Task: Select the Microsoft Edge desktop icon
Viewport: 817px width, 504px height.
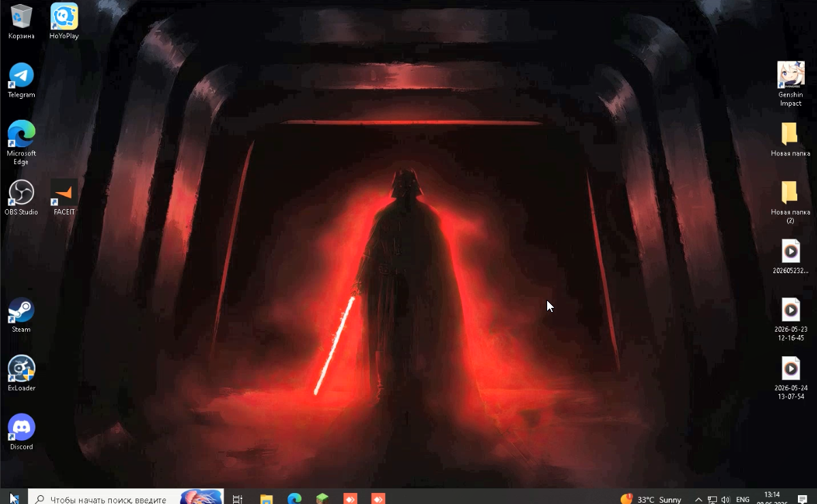Action: pyautogui.click(x=21, y=142)
